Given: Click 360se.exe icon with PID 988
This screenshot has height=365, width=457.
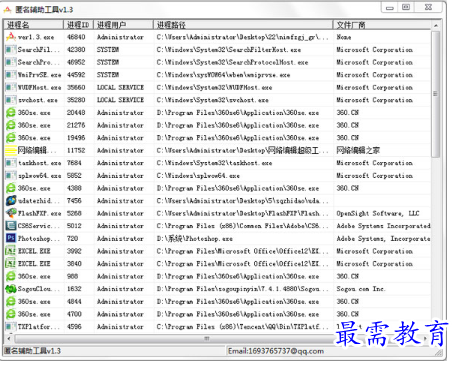Looking at the screenshot, I should 11,276.
